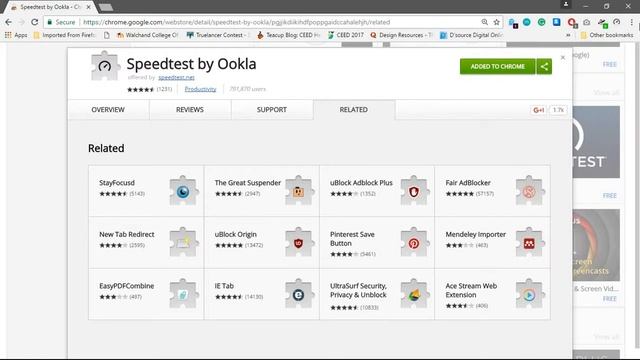Viewport: 640px width, 360px height.
Task: Open a new browser tab
Action: (x=106, y=7)
